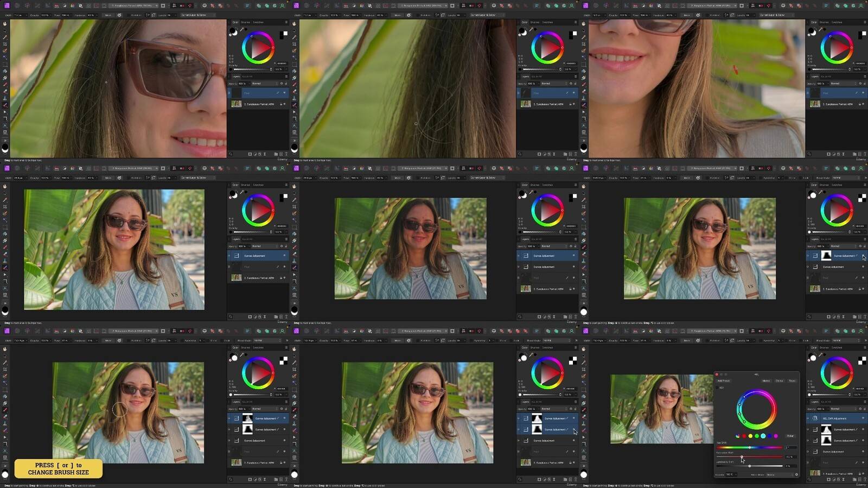Image resolution: width=868 pixels, height=488 pixels.
Task: Click Add Preset in the HSL dialog
Action: tap(724, 381)
